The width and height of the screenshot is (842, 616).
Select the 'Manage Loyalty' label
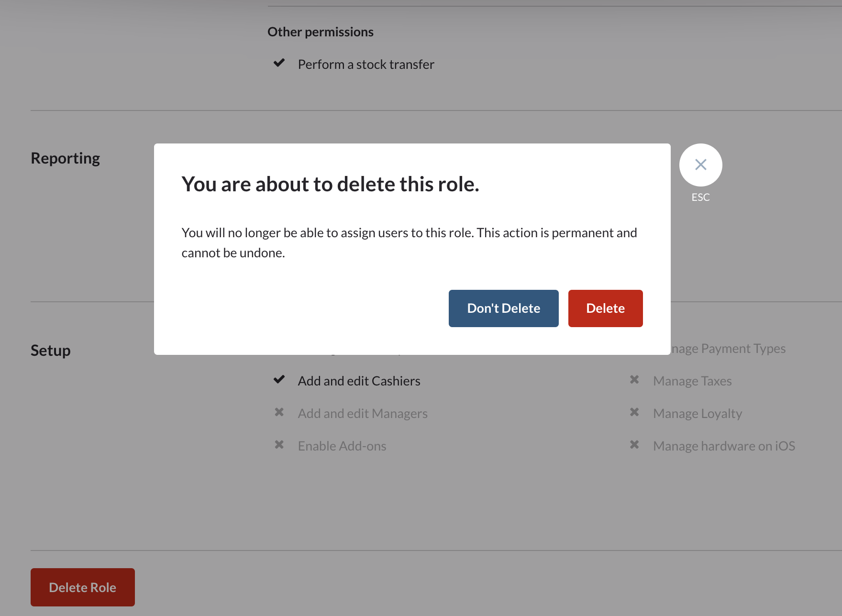tap(698, 413)
